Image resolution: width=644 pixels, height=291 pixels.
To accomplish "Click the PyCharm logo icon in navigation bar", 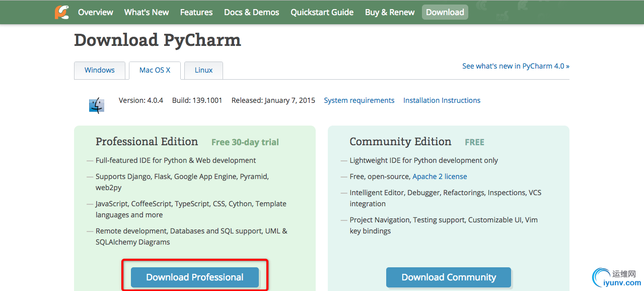I will 62,12.
